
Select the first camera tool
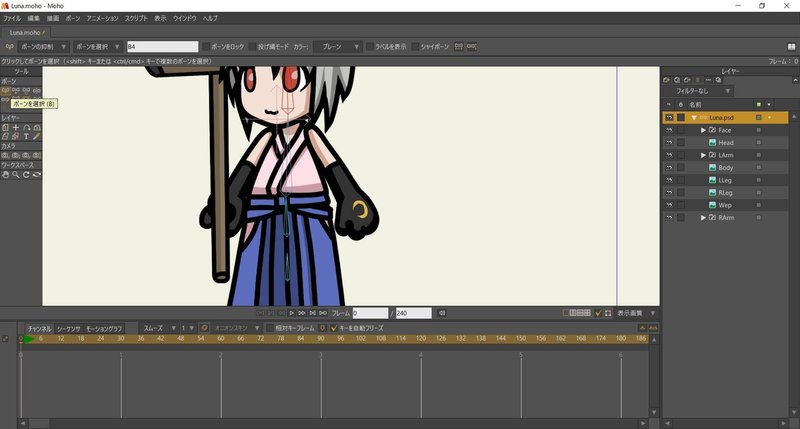pos(6,155)
